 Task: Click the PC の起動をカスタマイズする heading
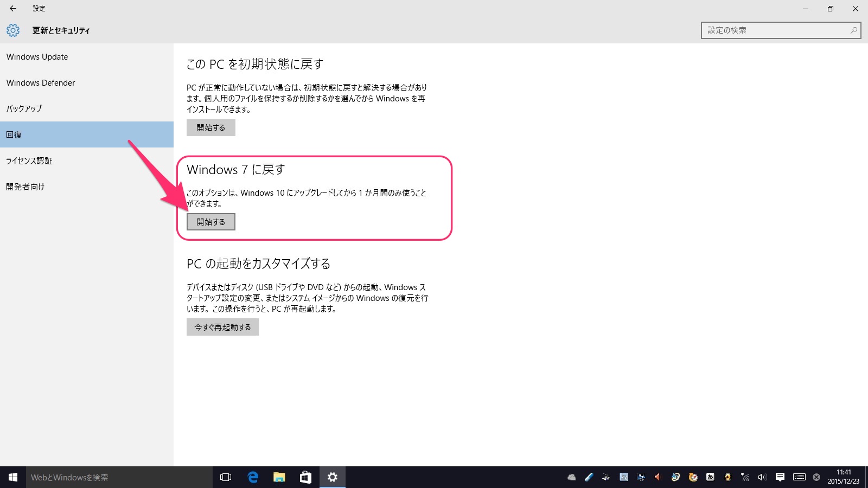coord(259,264)
